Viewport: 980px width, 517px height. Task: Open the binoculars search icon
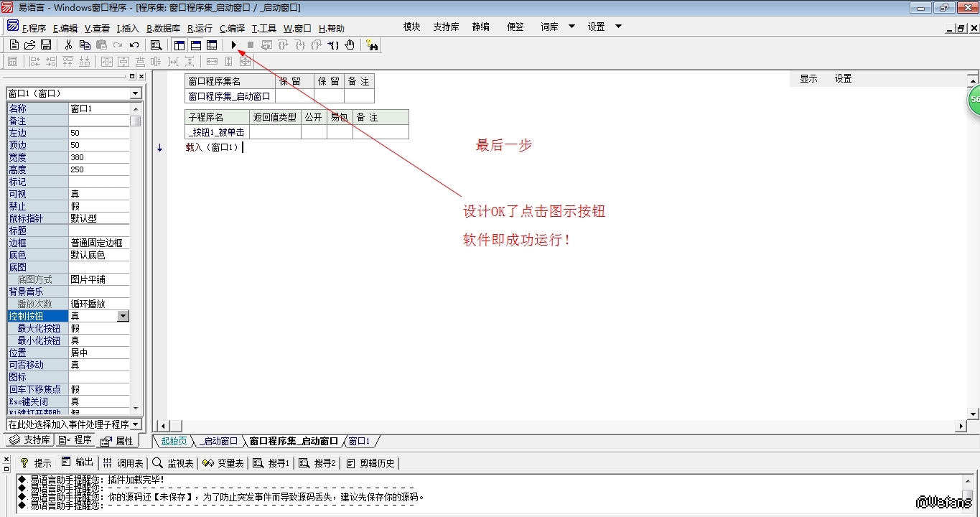click(x=372, y=45)
